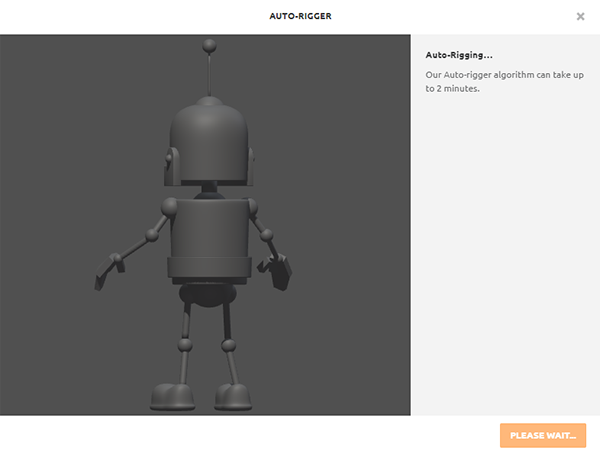The image size is (600, 450).
Task: Close the Auto-Rigger dialog with the X
Action: tap(581, 16)
